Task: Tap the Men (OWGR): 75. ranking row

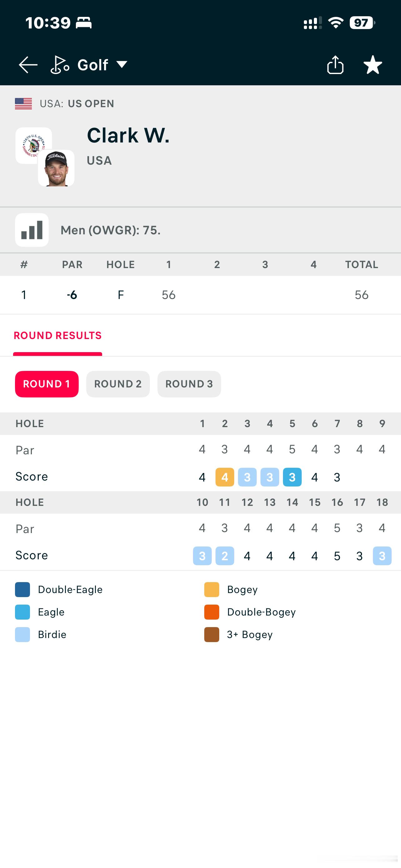Action: pyautogui.click(x=200, y=230)
